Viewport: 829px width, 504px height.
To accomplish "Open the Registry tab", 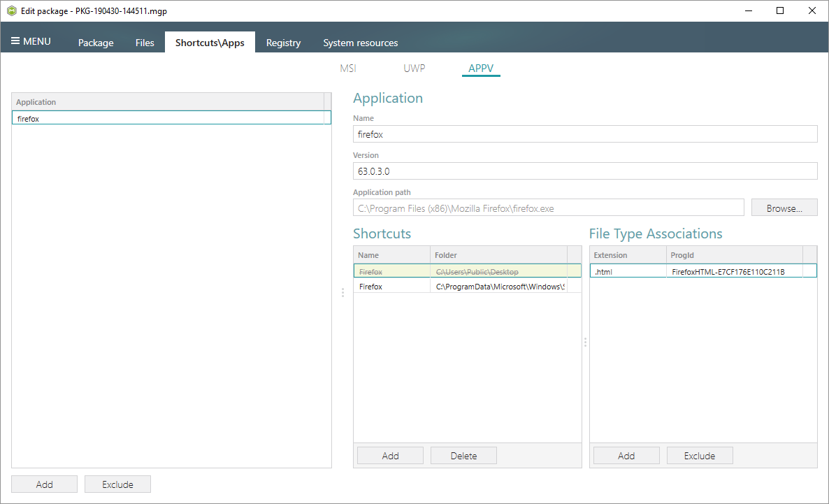I will (283, 43).
